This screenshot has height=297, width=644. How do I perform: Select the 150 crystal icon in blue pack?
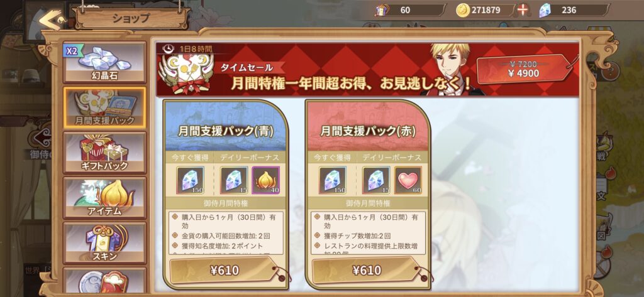[190, 180]
